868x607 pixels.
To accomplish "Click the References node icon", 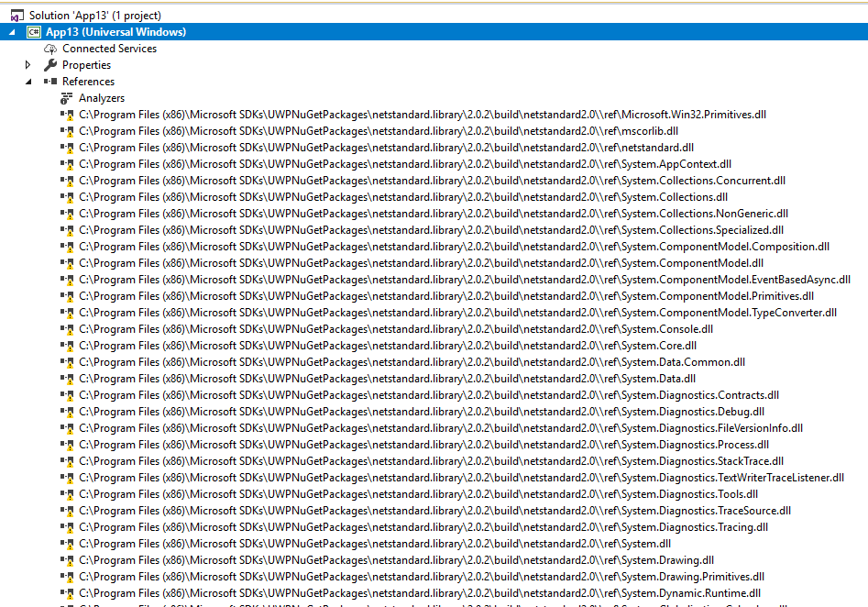I will point(52,81).
